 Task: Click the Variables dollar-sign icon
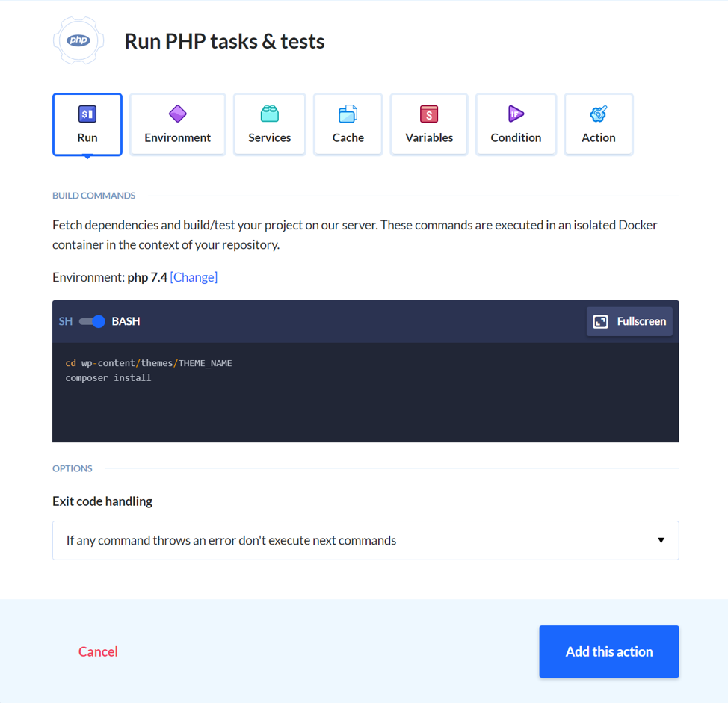tap(428, 113)
